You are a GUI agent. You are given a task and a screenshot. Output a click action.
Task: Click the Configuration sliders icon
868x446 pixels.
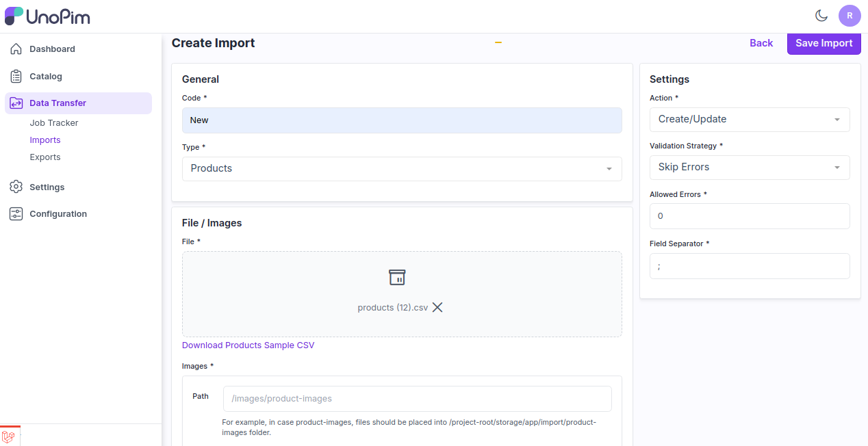[16, 214]
